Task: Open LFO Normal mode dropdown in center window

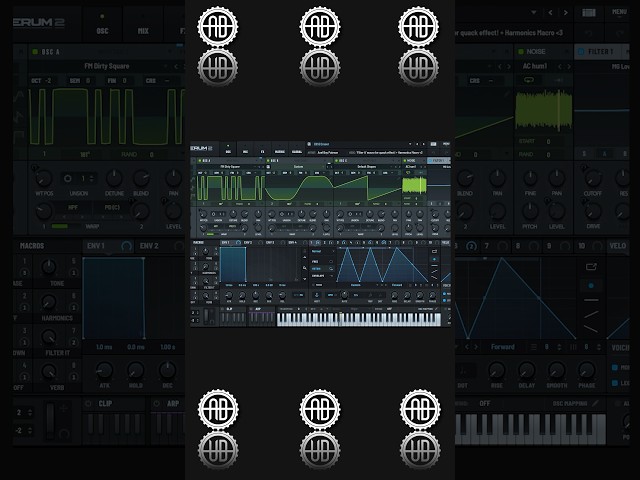Action: pos(322,251)
